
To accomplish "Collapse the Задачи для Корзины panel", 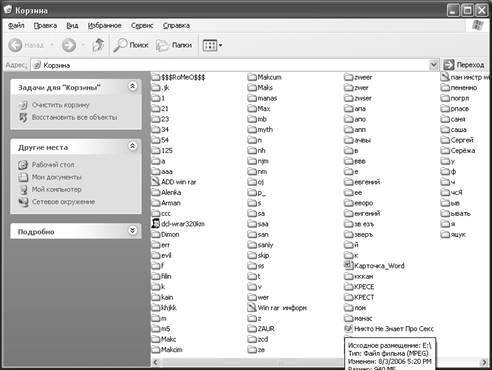I will point(132,87).
